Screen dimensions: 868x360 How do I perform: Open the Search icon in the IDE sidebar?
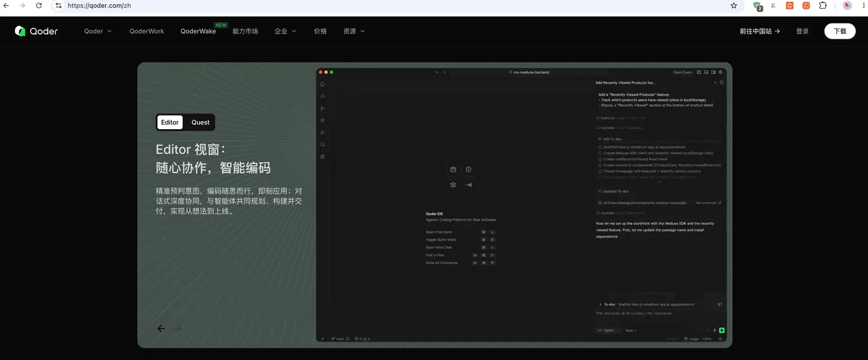click(322, 96)
